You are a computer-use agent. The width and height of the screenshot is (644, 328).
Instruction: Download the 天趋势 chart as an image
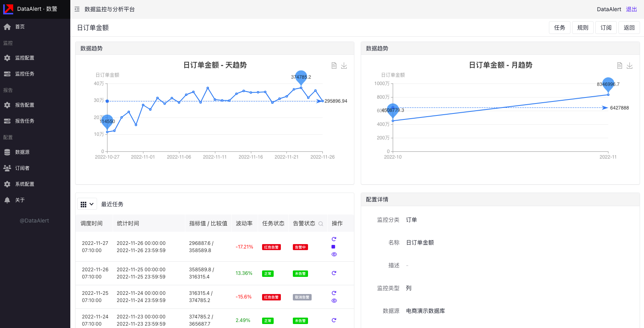tap(344, 66)
